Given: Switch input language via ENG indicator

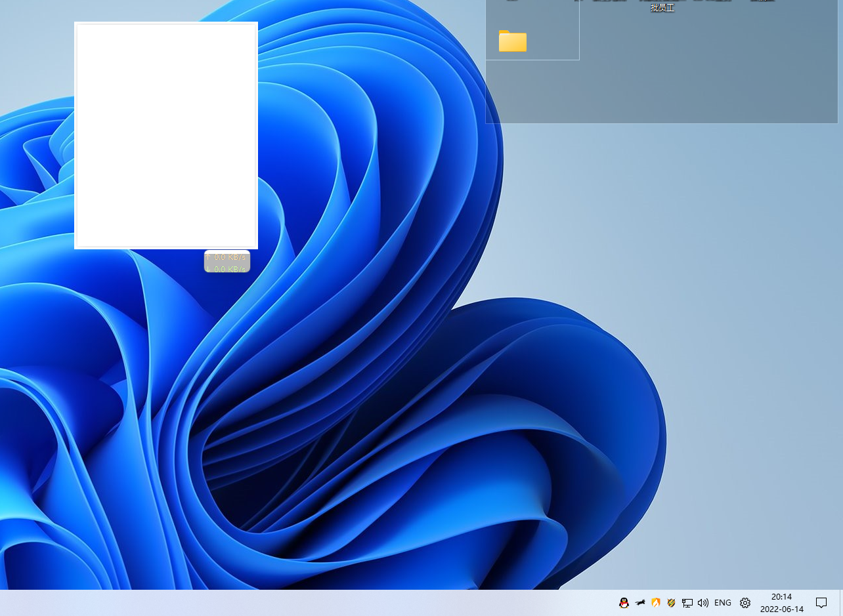Looking at the screenshot, I should [x=723, y=602].
